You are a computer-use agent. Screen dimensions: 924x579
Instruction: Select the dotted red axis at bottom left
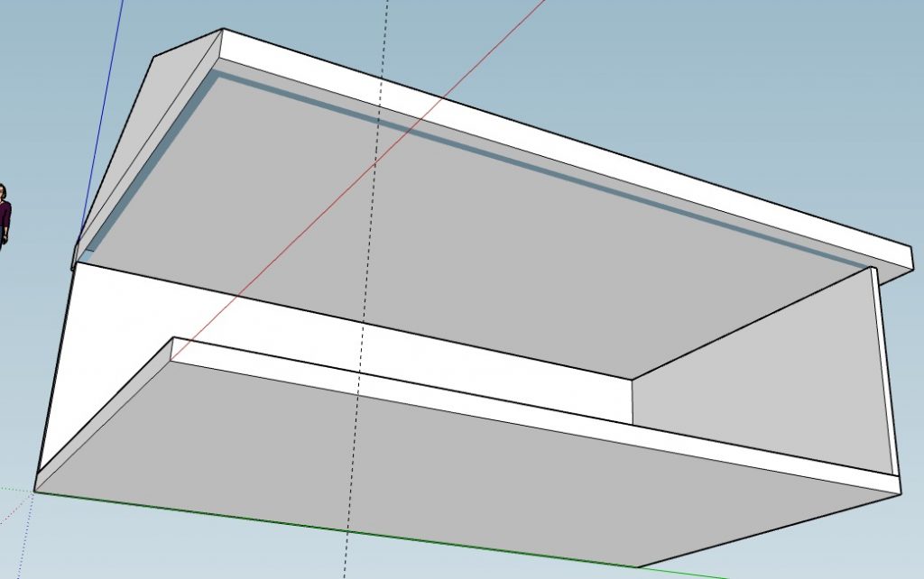(x=11, y=514)
